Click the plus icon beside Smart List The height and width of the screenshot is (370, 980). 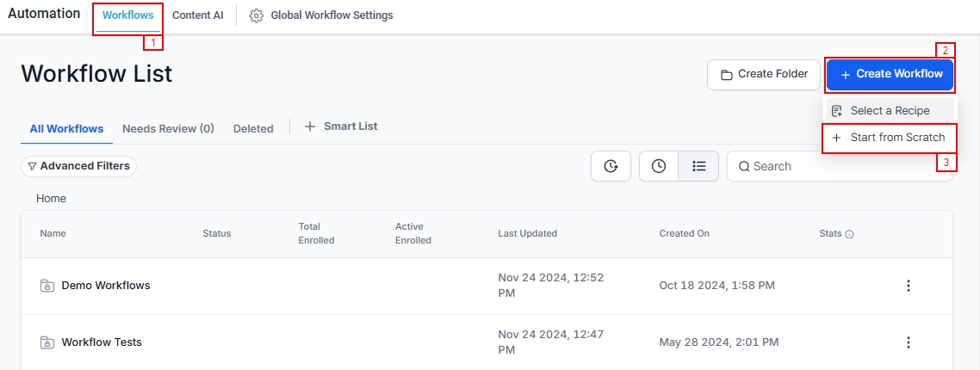[310, 126]
